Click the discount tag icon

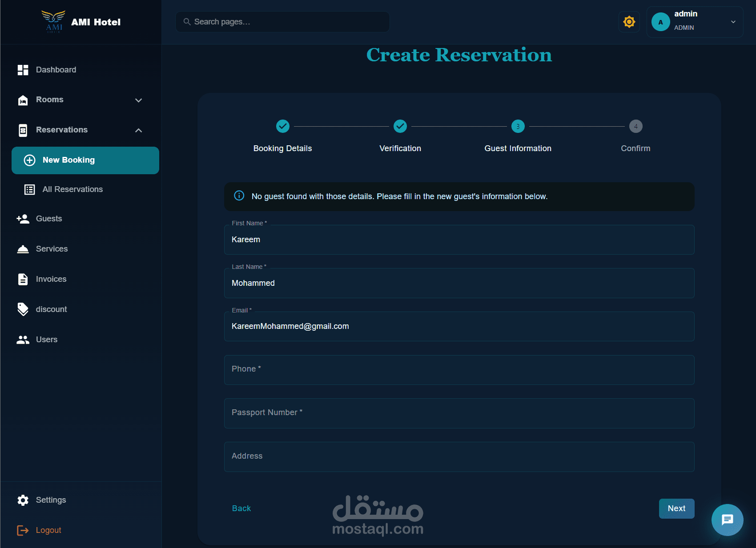tap(23, 309)
